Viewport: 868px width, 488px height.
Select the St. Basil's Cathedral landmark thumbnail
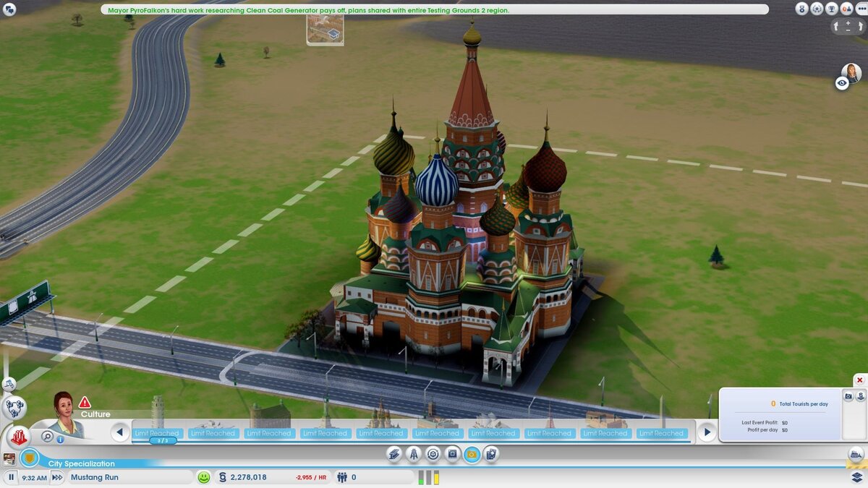(x=381, y=419)
